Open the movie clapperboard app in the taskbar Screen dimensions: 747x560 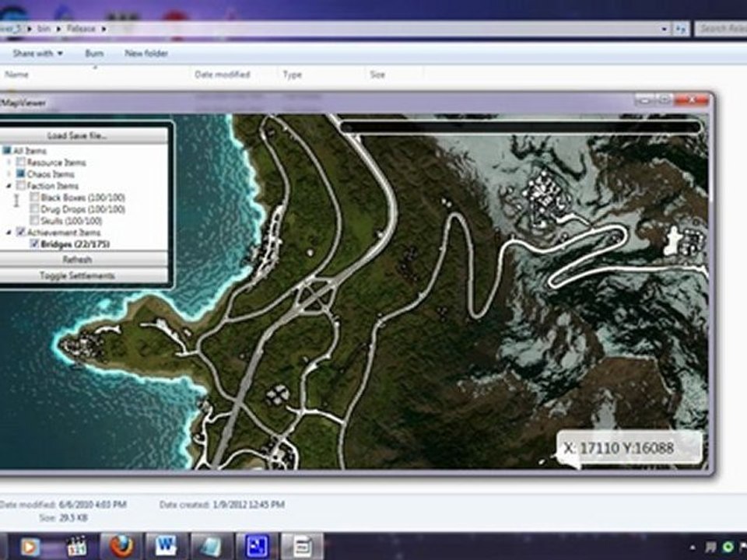pos(76,547)
